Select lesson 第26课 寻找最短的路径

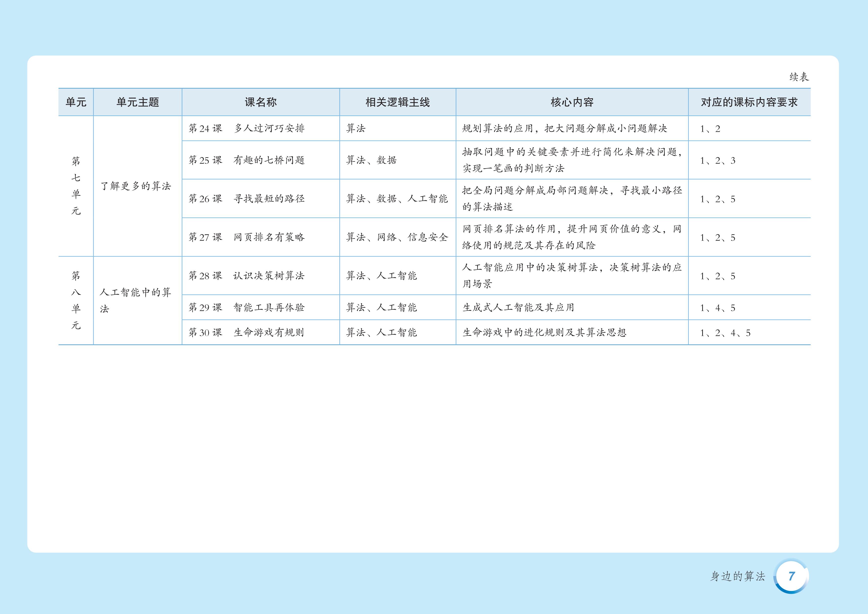(247, 199)
